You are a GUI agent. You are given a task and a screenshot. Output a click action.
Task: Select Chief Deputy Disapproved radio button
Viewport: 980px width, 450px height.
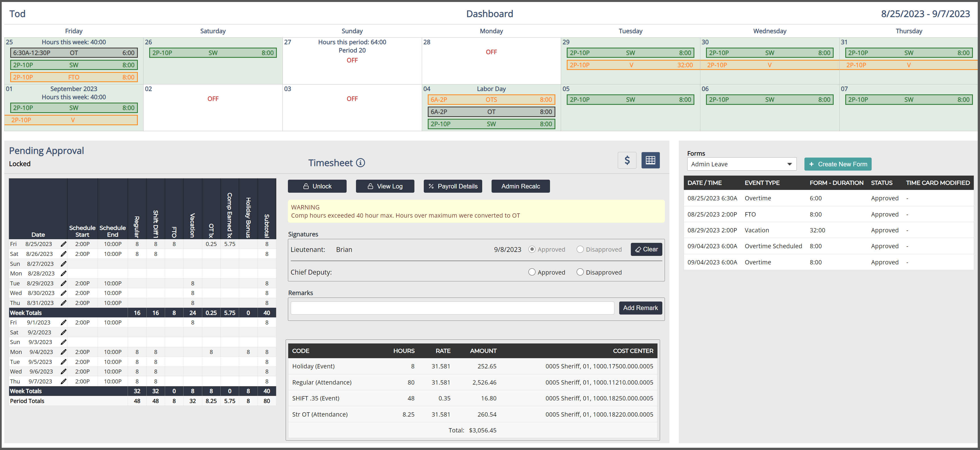pos(580,272)
